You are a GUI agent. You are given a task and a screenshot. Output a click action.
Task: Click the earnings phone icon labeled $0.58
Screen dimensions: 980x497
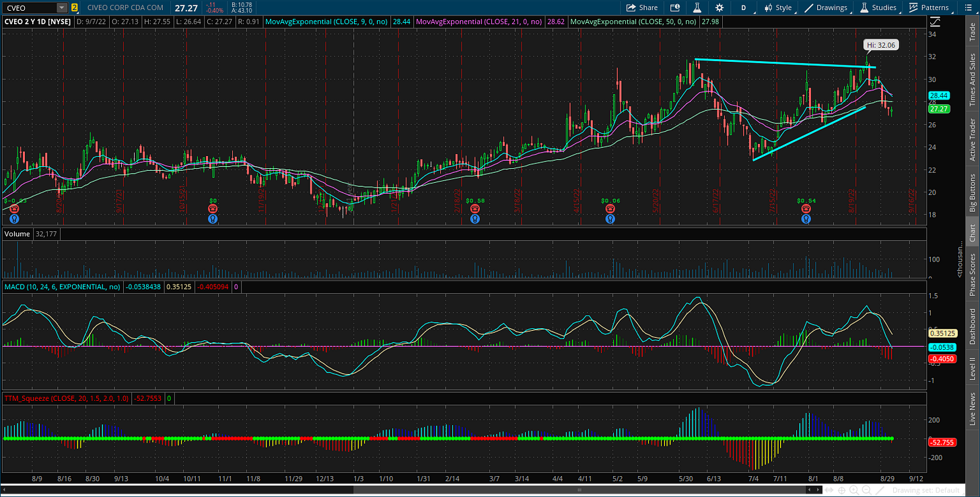475,208
